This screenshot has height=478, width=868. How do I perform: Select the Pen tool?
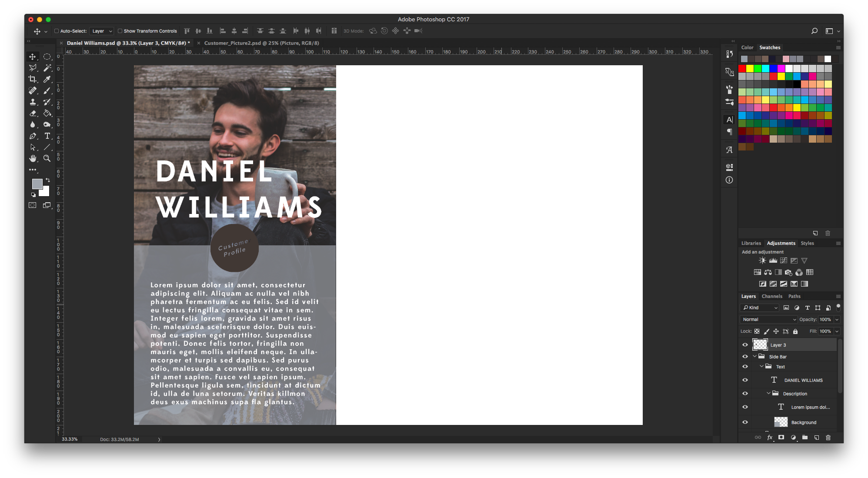(33, 136)
